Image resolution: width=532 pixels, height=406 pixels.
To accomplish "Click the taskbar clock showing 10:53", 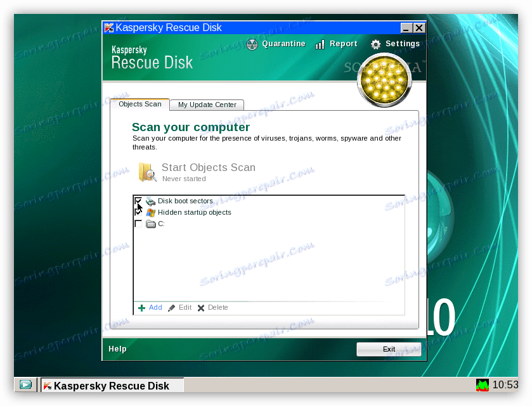I will click(505, 384).
